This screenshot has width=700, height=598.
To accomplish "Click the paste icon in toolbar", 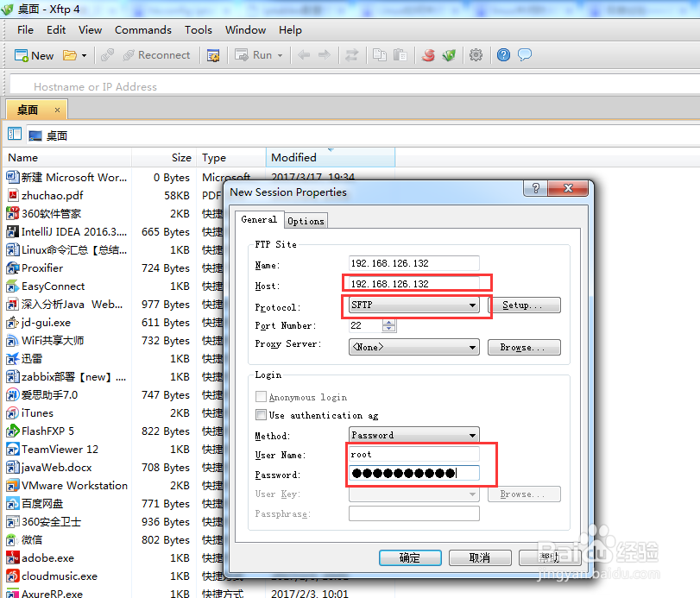I will click(400, 55).
